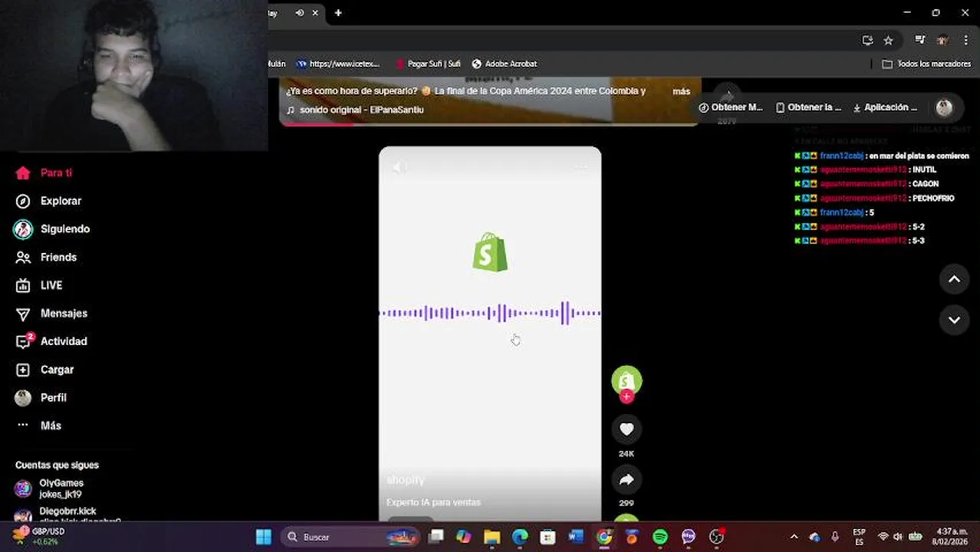Switch the ESP keyboard language indicator
This screenshot has width=980, height=552.
pyautogui.click(x=860, y=537)
